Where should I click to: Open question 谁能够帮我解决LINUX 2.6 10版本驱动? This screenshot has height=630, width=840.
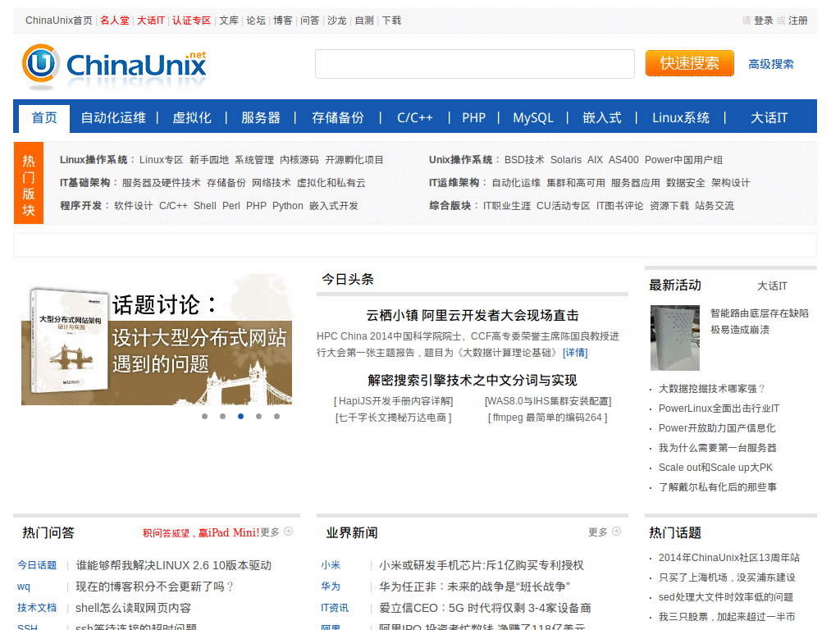(174, 565)
